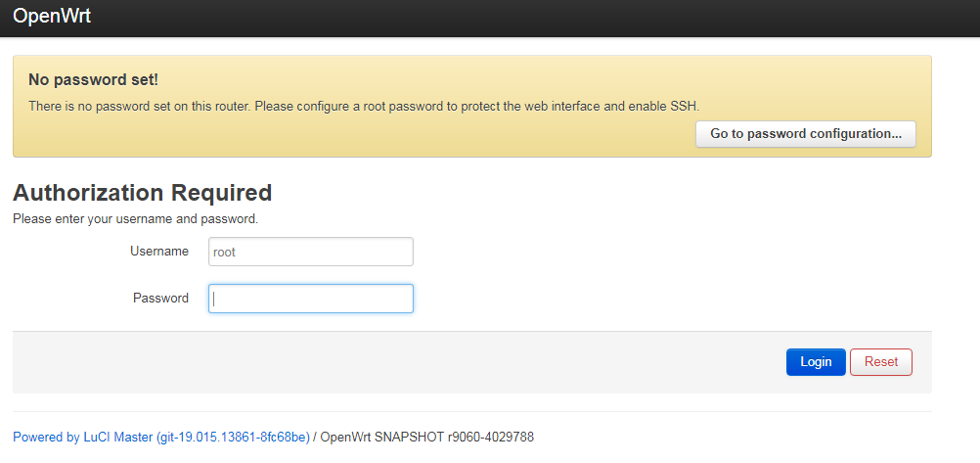
Task: Click empty area of the gray button bar
Action: [391, 362]
